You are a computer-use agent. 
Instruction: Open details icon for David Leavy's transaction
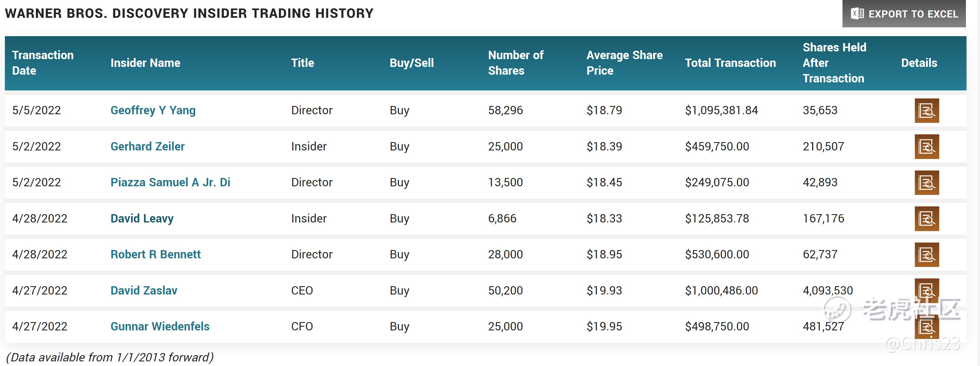pos(926,219)
